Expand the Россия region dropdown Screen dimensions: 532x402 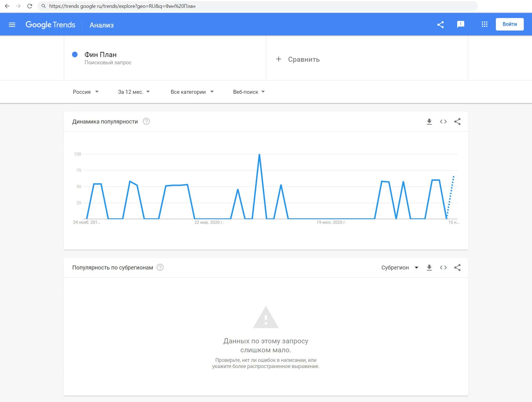86,92
